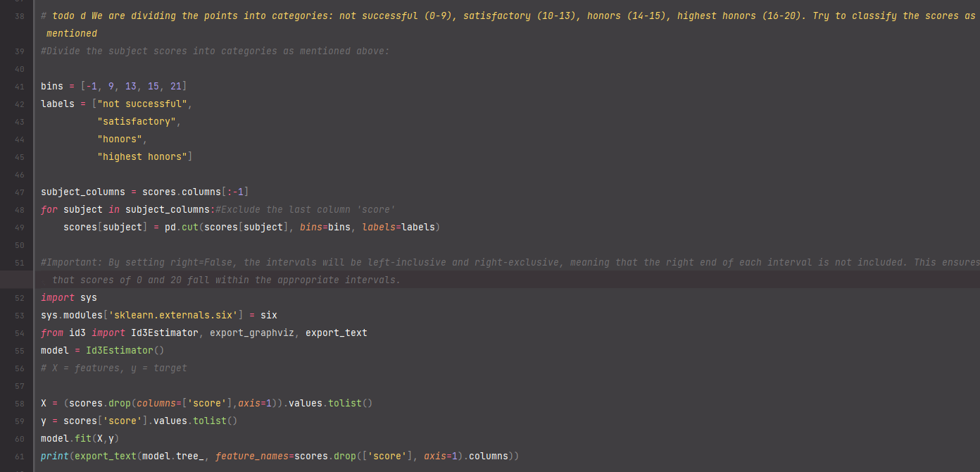
Task: Click the 'for' keyword on line 48
Action: 49,209
